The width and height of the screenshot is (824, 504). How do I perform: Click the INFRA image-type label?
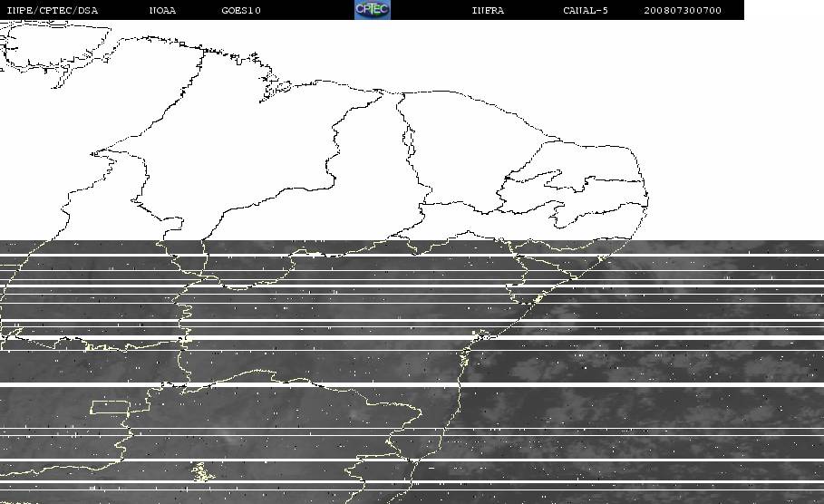coord(488,10)
